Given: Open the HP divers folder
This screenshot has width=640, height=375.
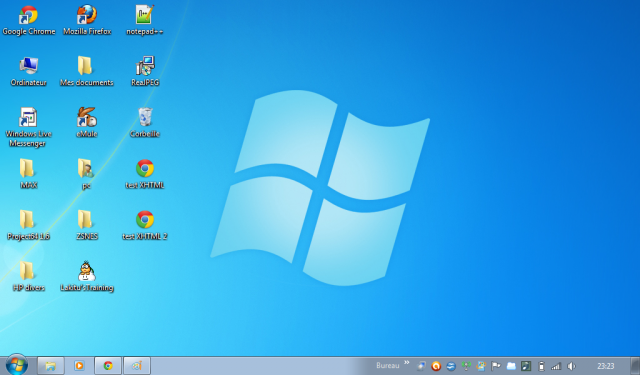Looking at the screenshot, I should point(29,276).
